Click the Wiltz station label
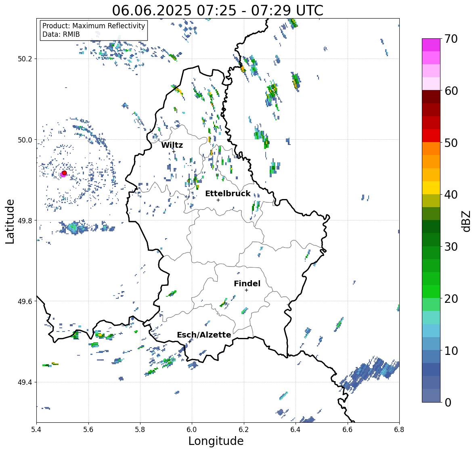The height and width of the screenshot is (451, 476). 172,145
